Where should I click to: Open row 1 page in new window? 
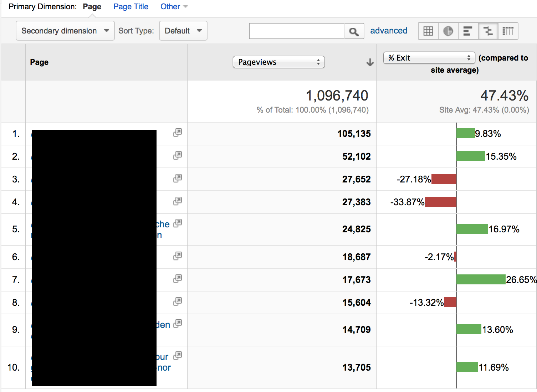point(178,133)
